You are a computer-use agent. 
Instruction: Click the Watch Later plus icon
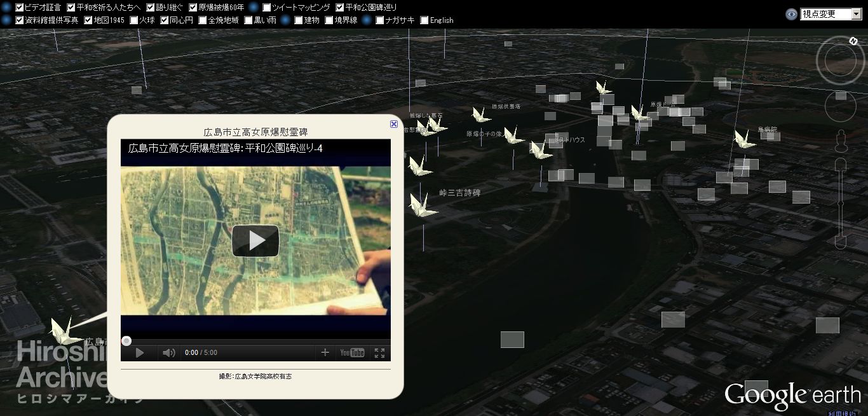click(325, 352)
